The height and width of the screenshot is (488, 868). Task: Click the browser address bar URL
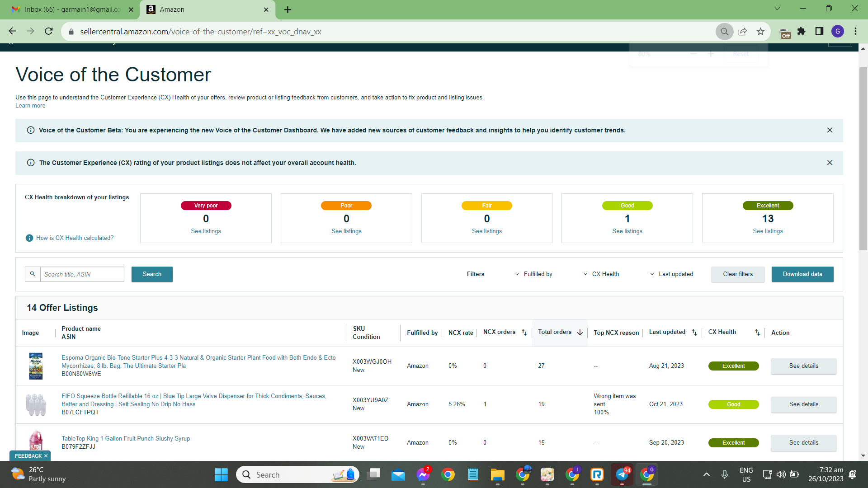pos(201,32)
